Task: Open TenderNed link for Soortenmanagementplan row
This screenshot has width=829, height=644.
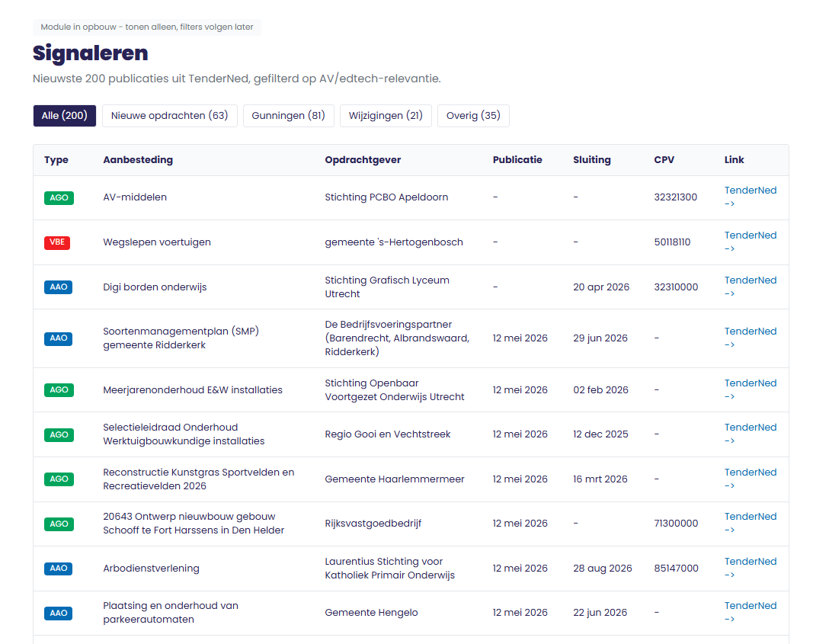Action: click(x=751, y=338)
